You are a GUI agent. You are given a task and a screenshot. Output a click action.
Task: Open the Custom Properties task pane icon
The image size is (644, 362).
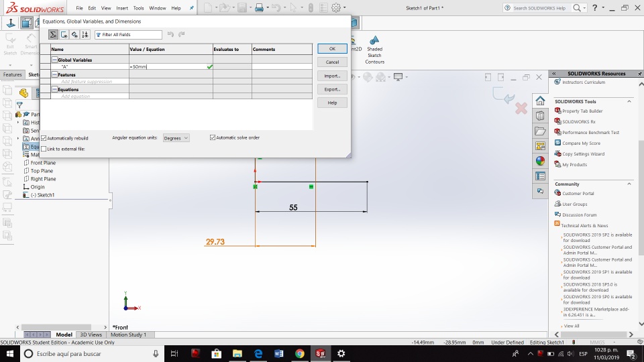pos(540,176)
